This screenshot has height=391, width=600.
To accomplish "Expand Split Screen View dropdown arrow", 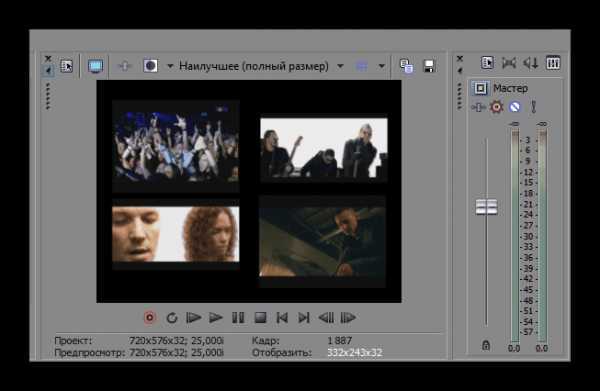I will click(170, 66).
